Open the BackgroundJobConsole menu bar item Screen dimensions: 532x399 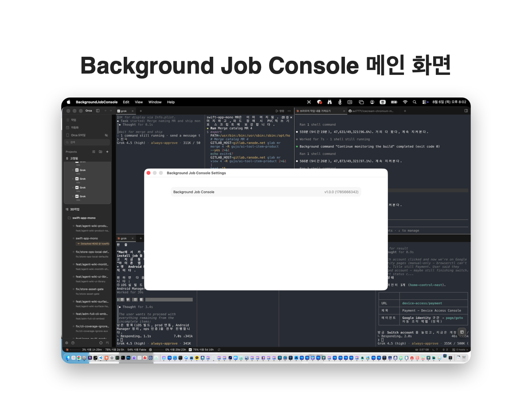(x=97, y=102)
